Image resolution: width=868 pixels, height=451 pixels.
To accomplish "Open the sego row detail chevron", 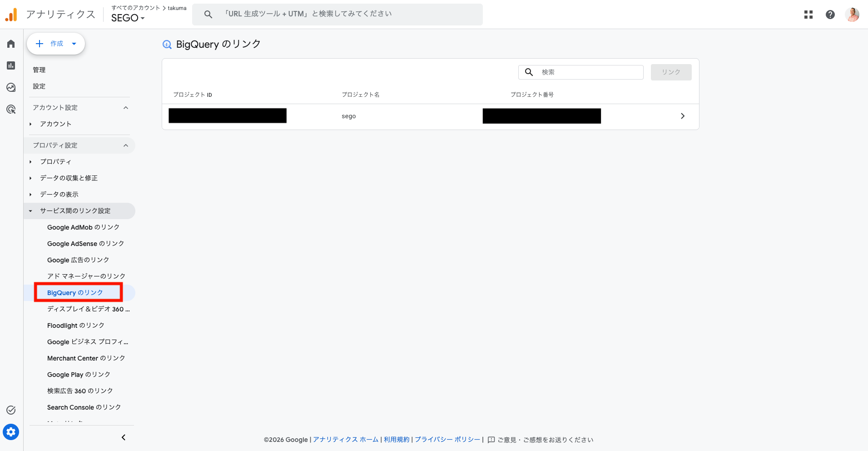I will click(682, 116).
